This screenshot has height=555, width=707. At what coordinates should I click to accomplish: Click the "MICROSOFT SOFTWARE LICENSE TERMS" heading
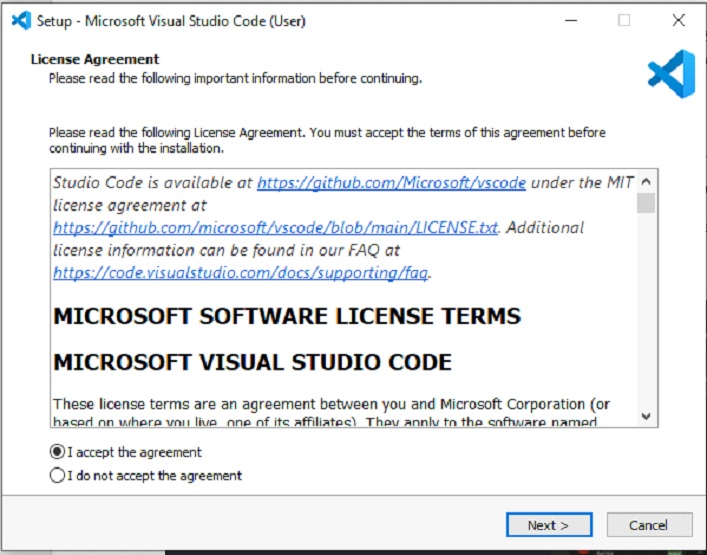pos(287,316)
